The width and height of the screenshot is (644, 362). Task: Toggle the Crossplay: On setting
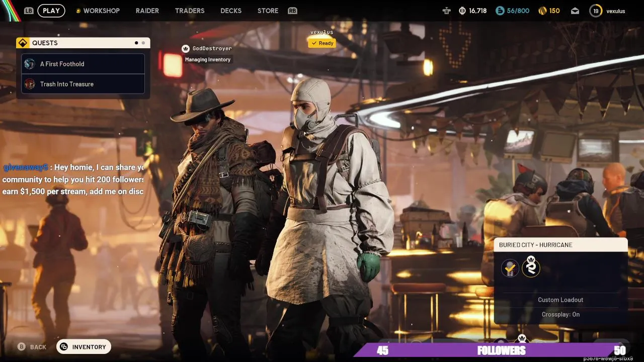560,315
